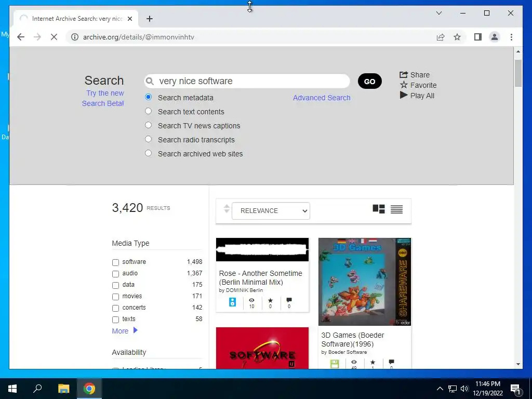The image size is (532, 399).
Task: Click the Favorite star icon
Action: pos(404,85)
